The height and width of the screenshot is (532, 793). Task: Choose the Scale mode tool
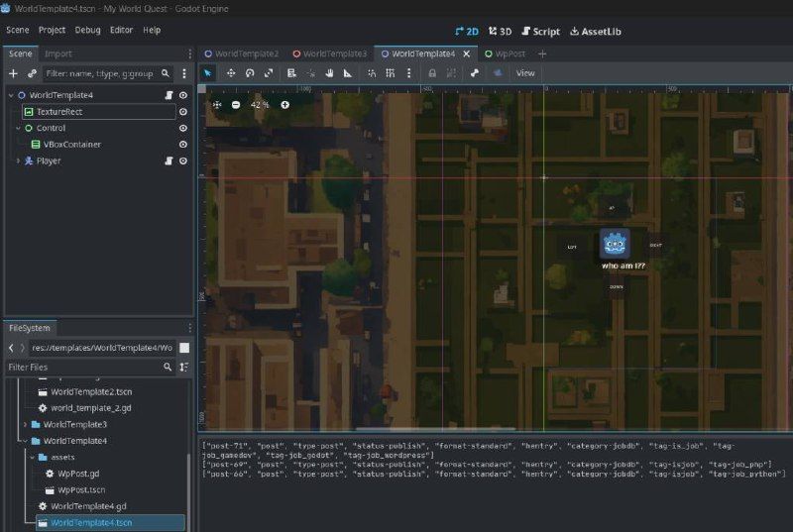coord(269,73)
